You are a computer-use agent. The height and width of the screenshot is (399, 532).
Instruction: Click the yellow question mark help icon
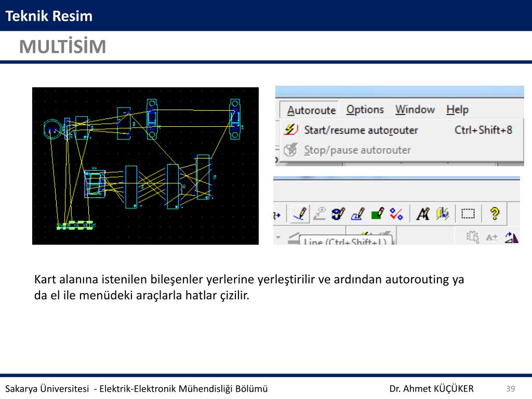click(495, 214)
